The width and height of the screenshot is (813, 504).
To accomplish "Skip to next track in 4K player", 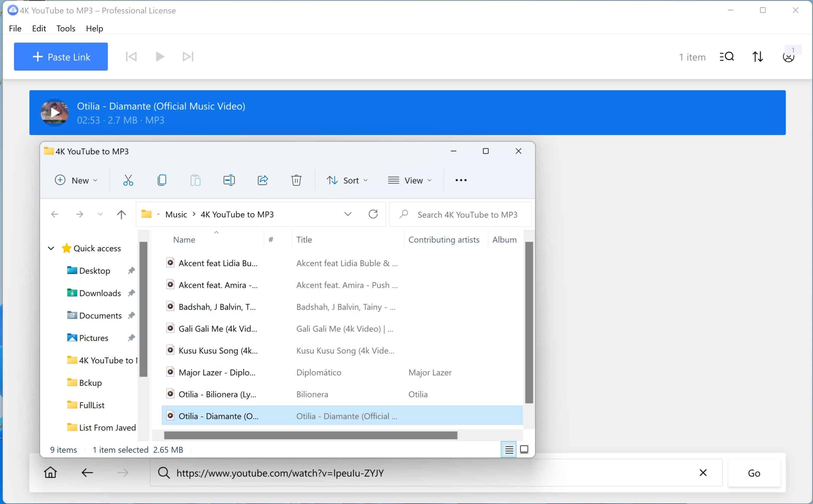I will tap(188, 57).
